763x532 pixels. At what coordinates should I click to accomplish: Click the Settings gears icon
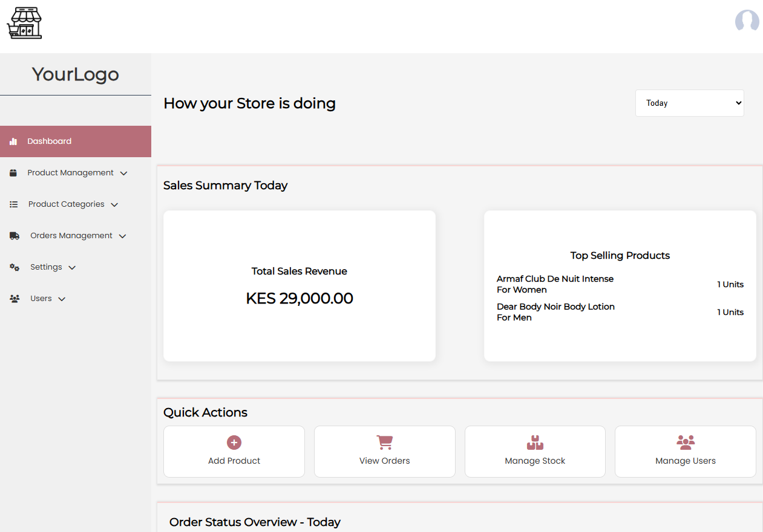[x=14, y=267]
